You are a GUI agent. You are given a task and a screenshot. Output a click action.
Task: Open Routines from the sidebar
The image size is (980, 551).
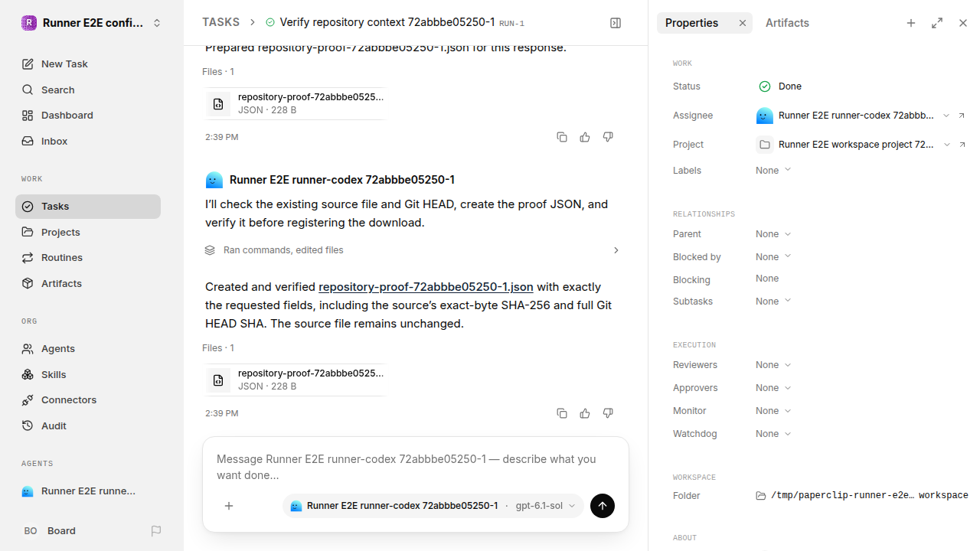point(88,257)
